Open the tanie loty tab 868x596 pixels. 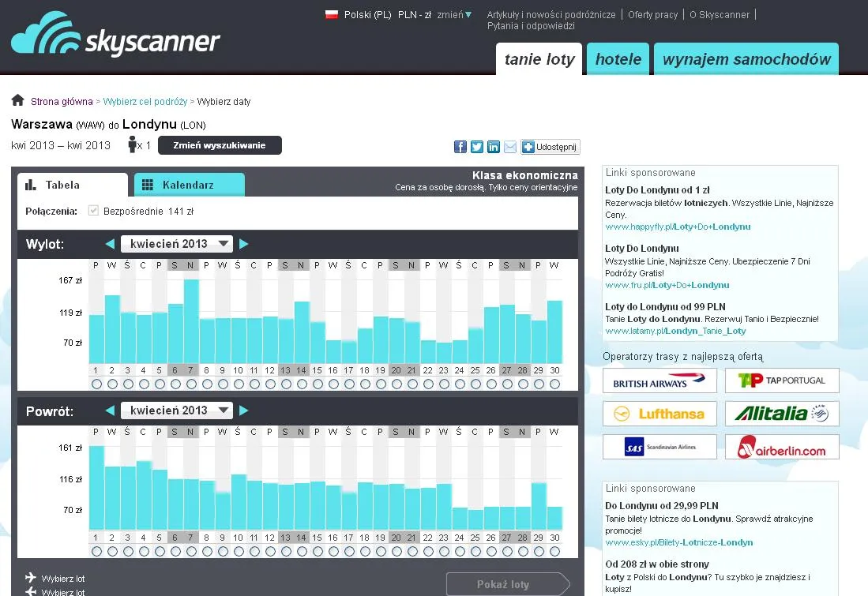point(539,59)
